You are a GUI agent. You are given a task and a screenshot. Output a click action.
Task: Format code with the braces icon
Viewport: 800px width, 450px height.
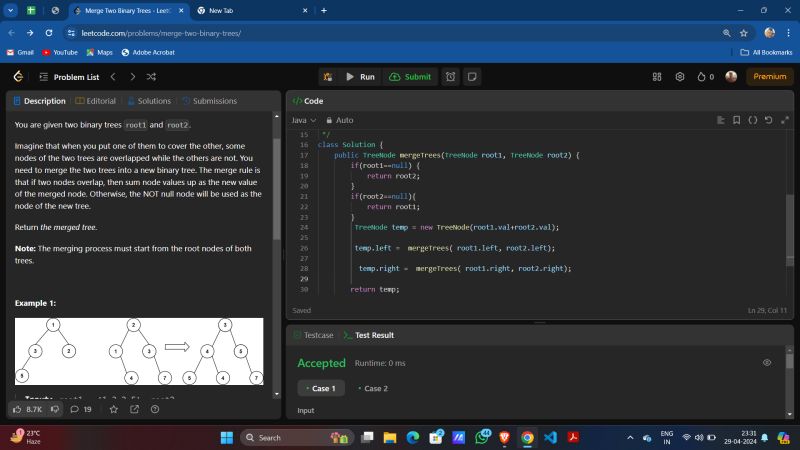753,120
